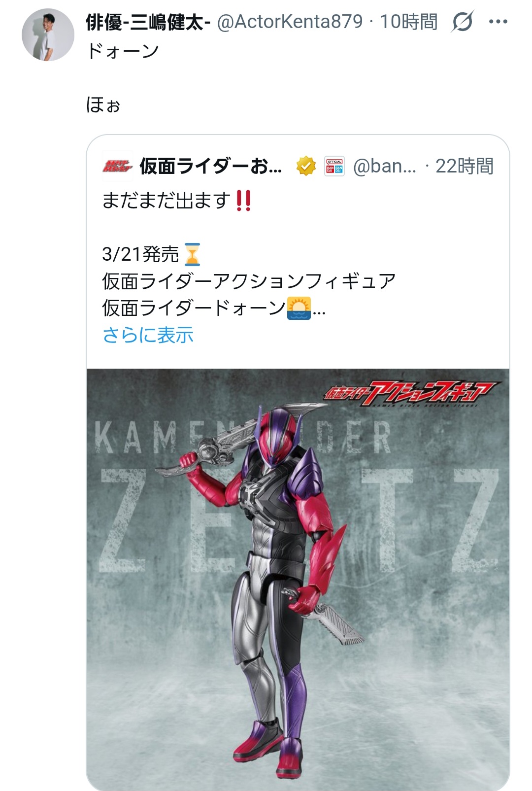Tap the 22時間 quoted tweet timestamp
Image resolution: width=532 pixels, height=791 pixels.
tap(464, 167)
